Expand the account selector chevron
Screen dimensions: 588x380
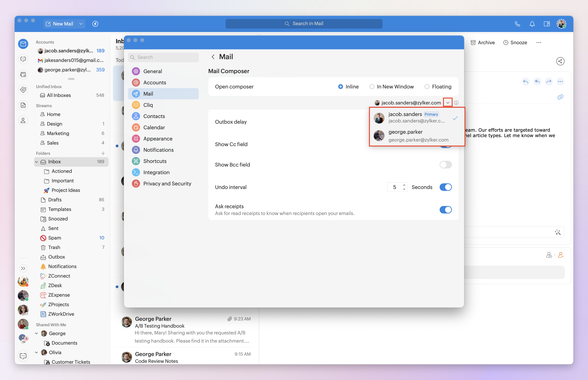point(448,103)
